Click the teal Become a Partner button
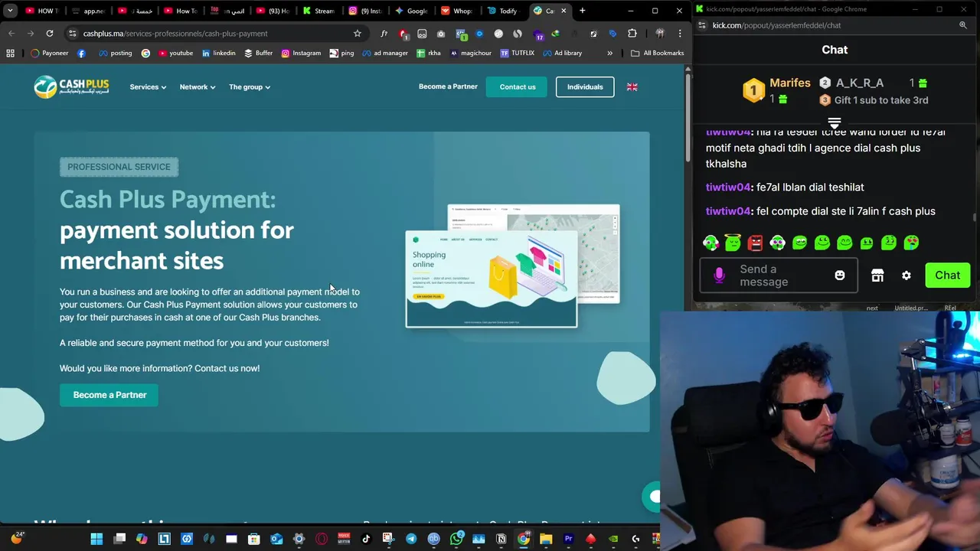The height and width of the screenshot is (551, 980). 109,395
